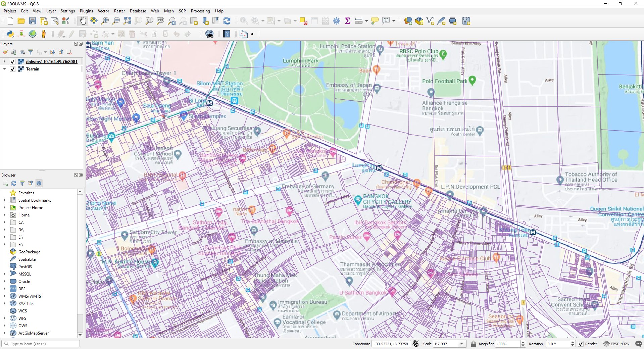Select the Pan Map hand tool
The width and height of the screenshot is (644, 349).
click(83, 21)
